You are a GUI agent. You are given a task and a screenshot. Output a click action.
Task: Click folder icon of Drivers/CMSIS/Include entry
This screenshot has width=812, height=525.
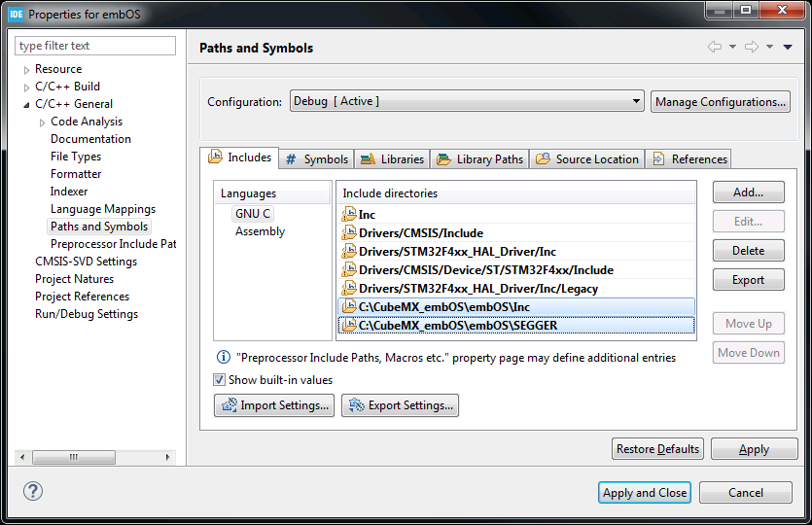pos(349,233)
